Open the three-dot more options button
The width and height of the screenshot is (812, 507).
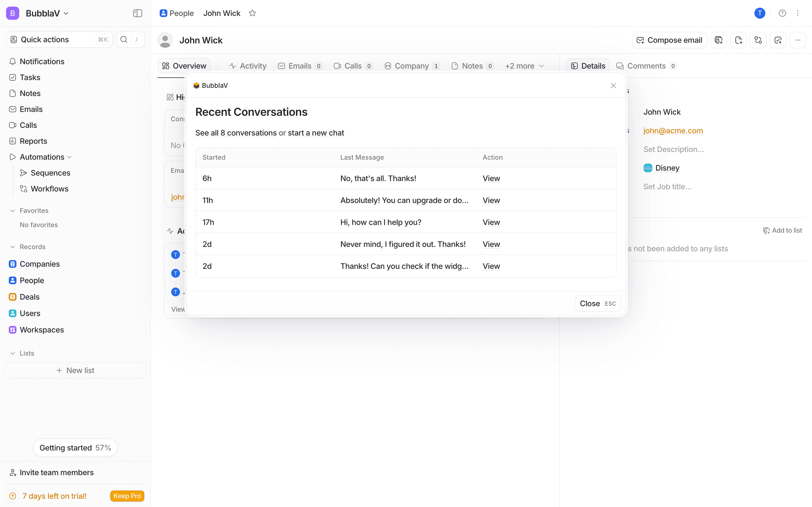coord(797,40)
